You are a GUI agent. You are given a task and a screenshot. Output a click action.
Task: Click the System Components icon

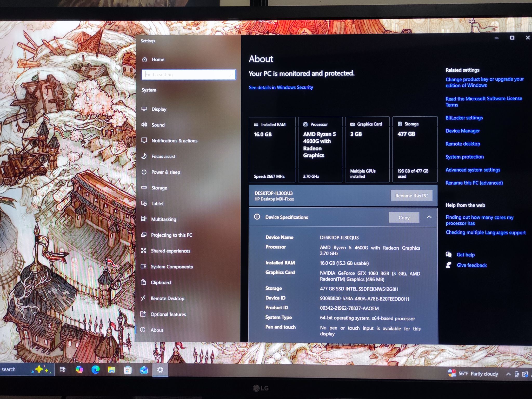(x=143, y=267)
